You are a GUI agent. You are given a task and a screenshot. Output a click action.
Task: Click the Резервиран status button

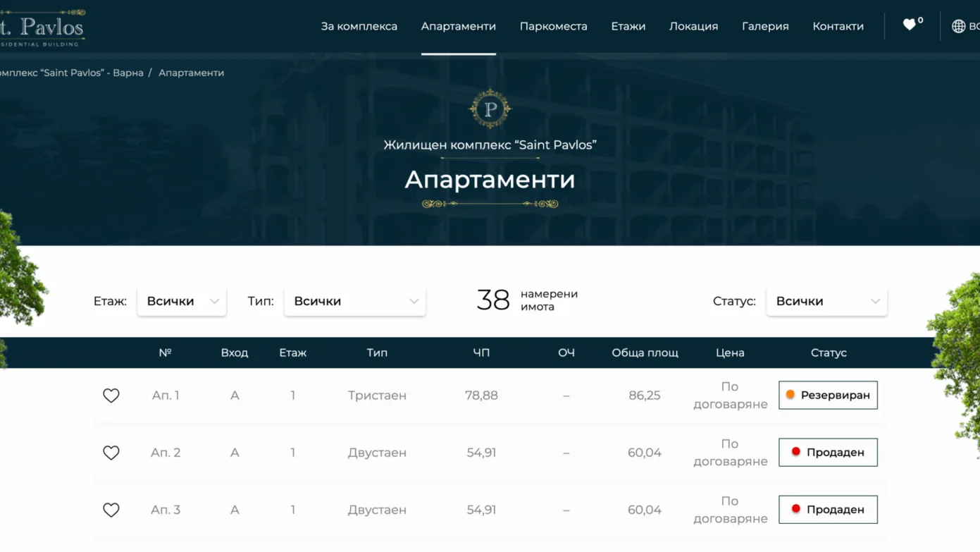(x=828, y=395)
